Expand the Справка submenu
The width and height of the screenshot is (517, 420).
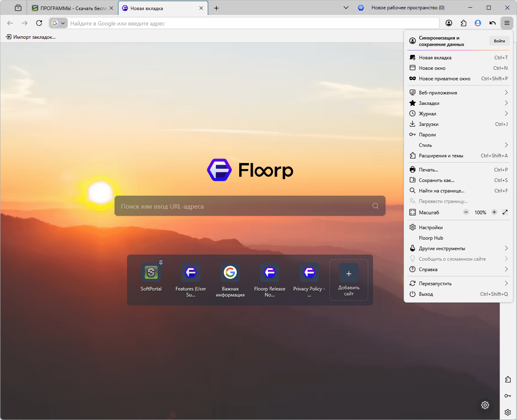pos(459,270)
